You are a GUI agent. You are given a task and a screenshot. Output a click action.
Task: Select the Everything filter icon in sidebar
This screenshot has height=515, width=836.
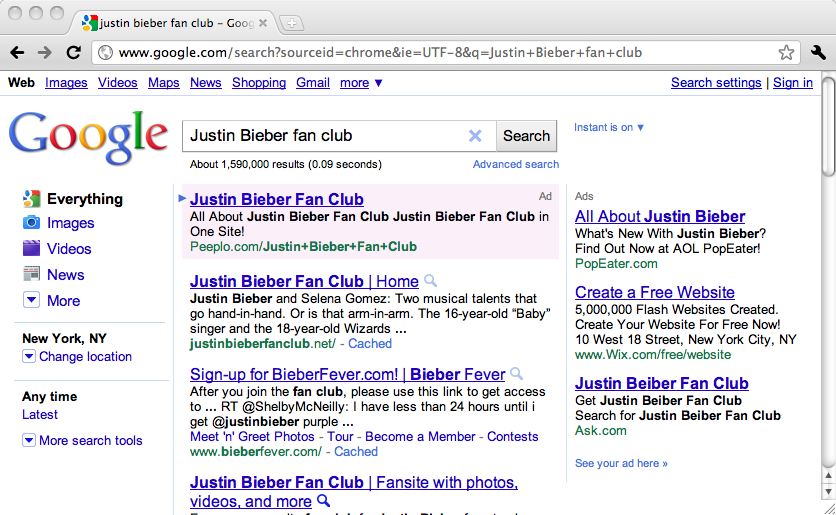tap(31, 199)
